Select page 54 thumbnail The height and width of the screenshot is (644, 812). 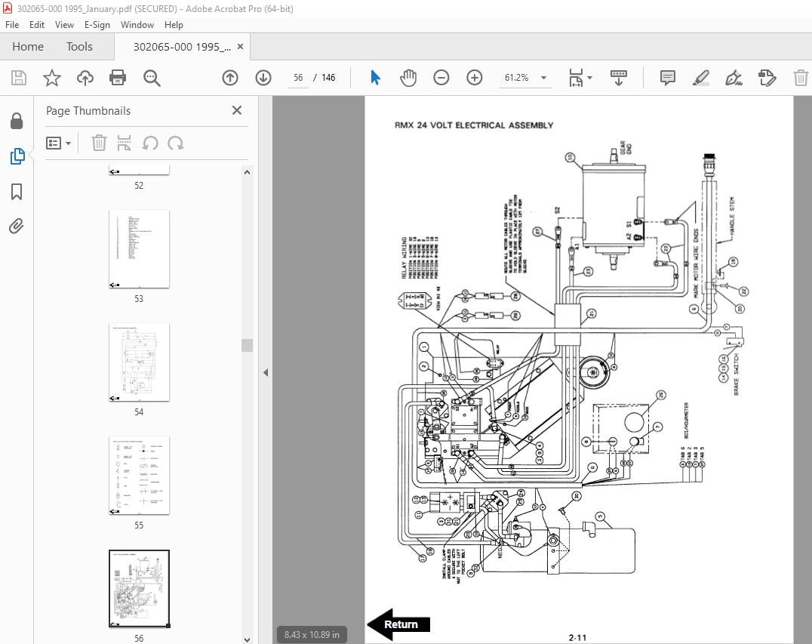139,362
